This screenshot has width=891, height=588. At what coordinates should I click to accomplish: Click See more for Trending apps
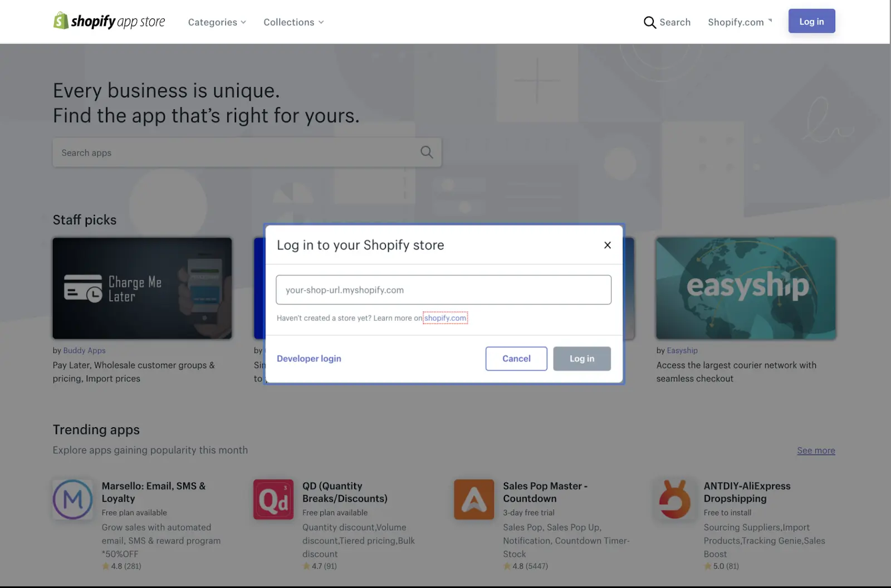pyautogui.click(x=816, y=450)
